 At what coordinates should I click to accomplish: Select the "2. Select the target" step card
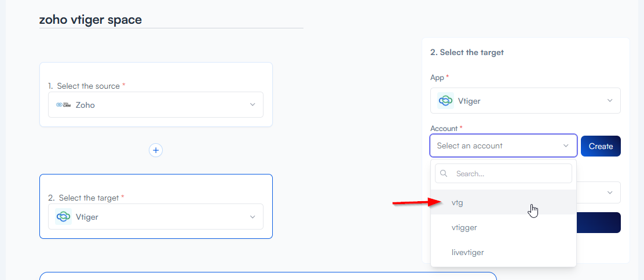click(156, 187)
